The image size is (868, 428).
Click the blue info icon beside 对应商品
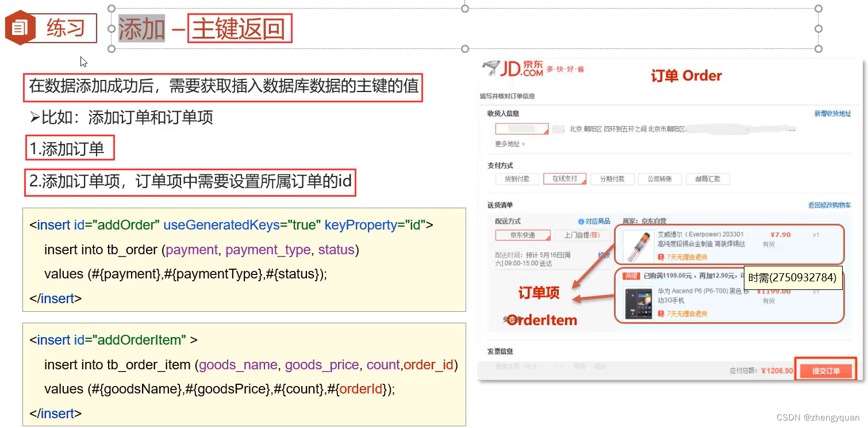(x=581, y=221)
